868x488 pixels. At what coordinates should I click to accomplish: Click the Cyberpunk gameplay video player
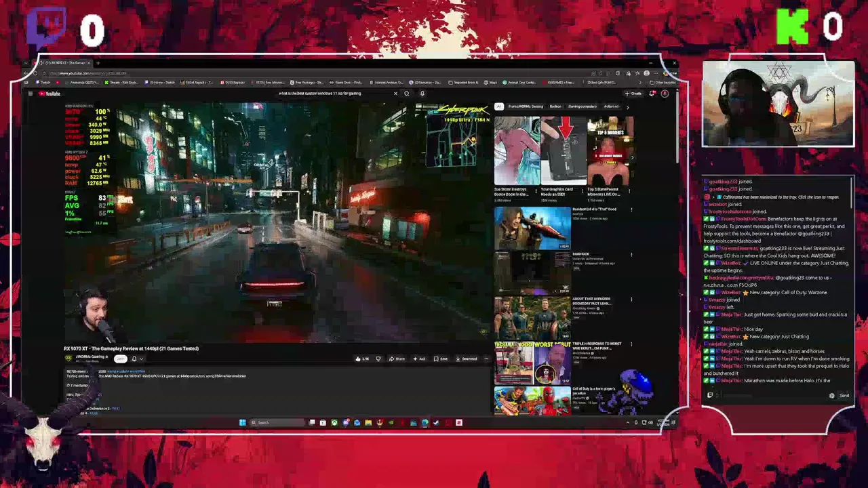[277, 222]
